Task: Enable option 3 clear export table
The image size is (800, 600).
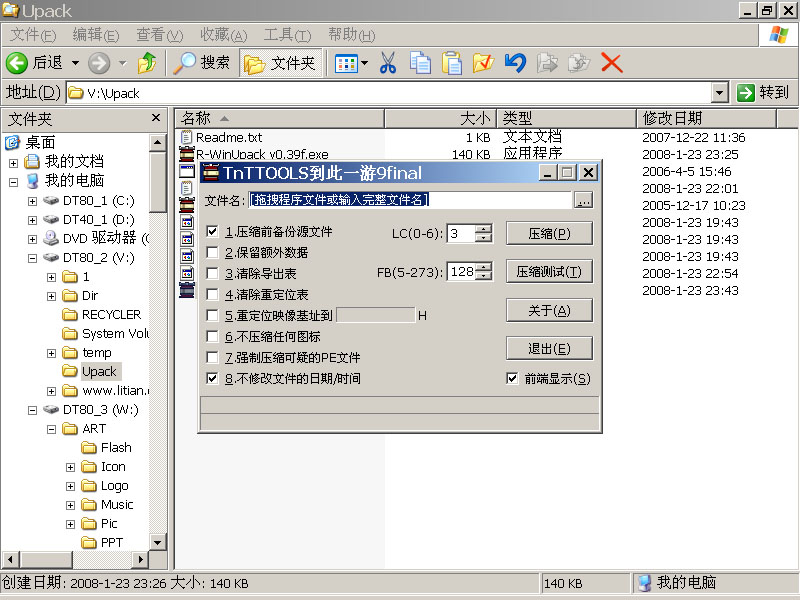Action: [212, 273]
